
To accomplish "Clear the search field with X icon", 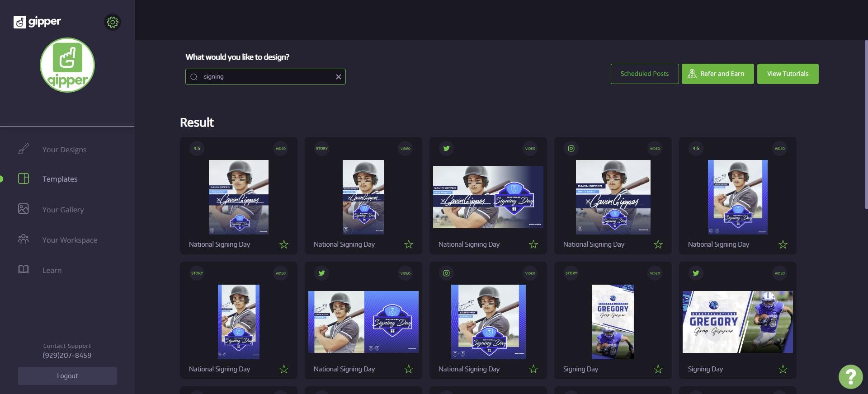I will click(338, 77).
